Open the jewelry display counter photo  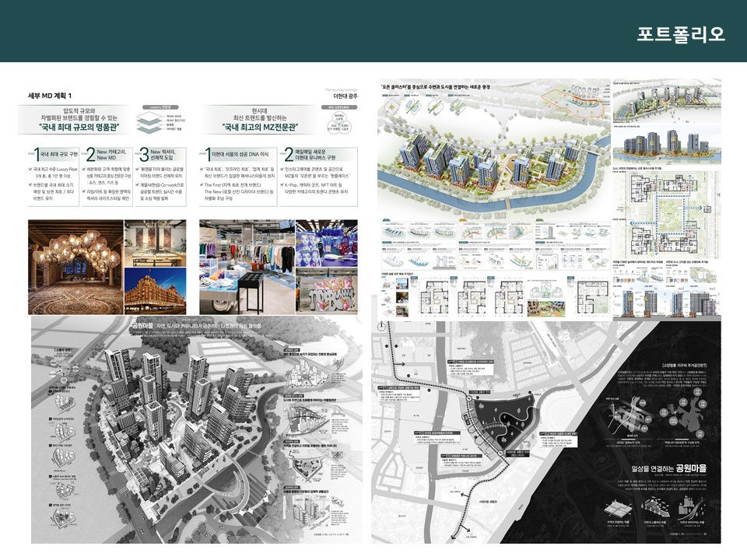click(156, 243)
